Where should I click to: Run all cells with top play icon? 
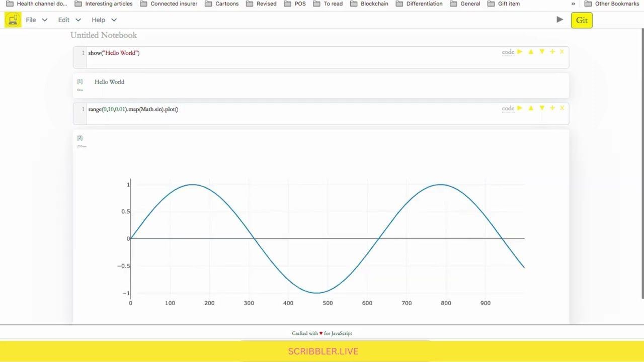559,20
